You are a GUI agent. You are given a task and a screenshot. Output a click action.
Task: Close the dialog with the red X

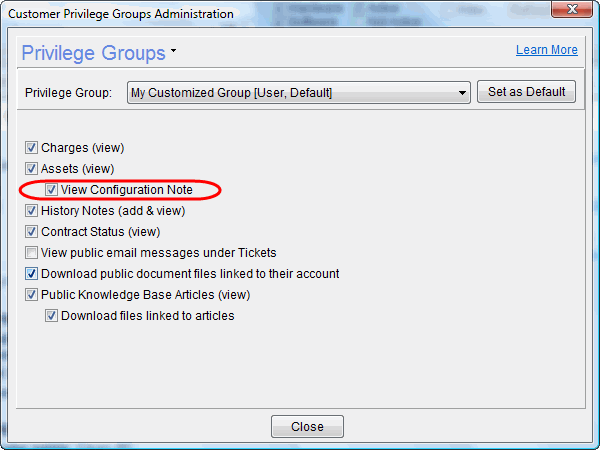570,13
